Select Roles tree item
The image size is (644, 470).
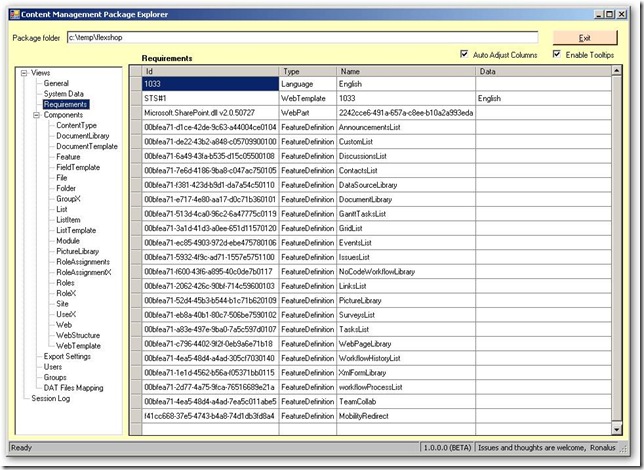pyautogui.click(x=65, y=283)
